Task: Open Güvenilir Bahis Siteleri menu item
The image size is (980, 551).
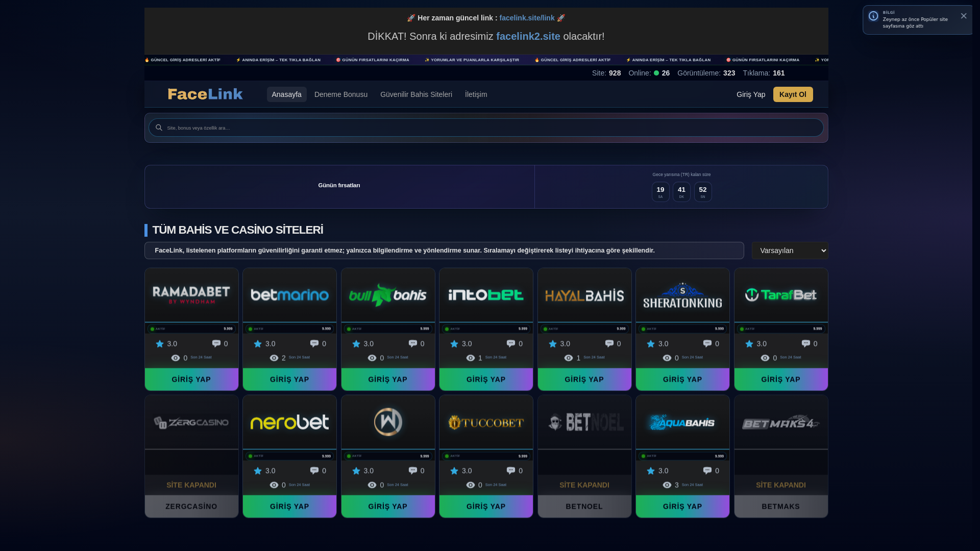Action: click(x=416, y=94)
